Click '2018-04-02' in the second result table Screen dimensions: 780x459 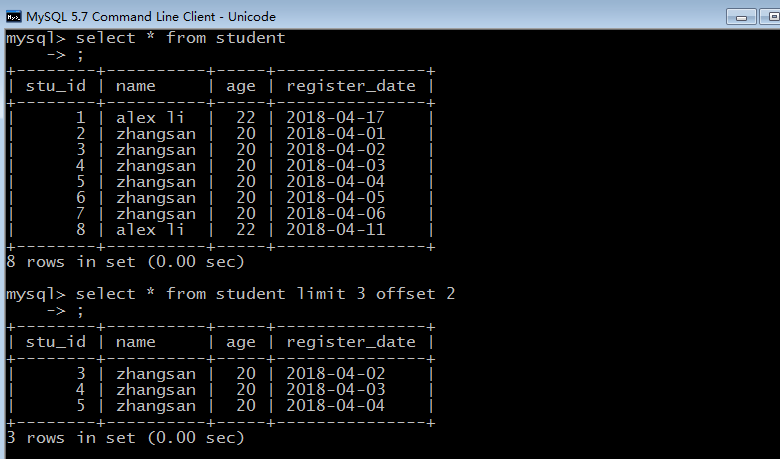click(x=335, y=373)
